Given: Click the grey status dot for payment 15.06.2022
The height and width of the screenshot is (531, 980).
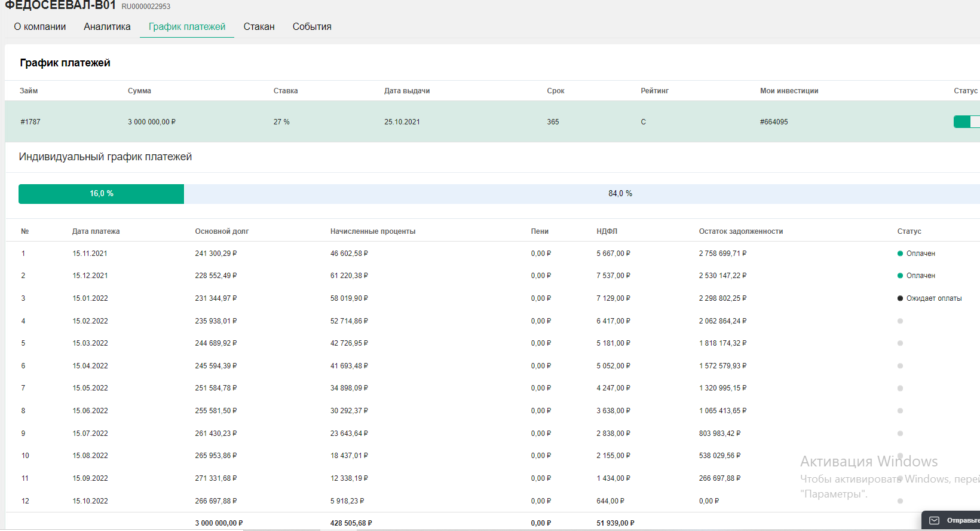Looking at the screenshot, I should point(900,411).
